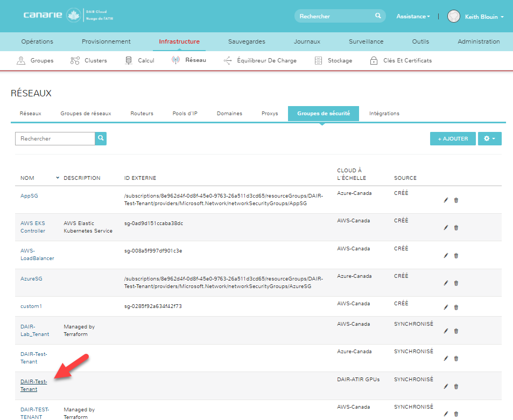The image size is (513, 420).
Task: Click the Clusters icon in submenu
Action: [75, 61]
